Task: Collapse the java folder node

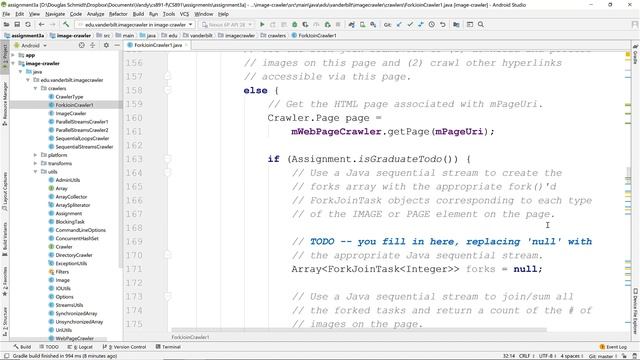Action: [20, 71]
